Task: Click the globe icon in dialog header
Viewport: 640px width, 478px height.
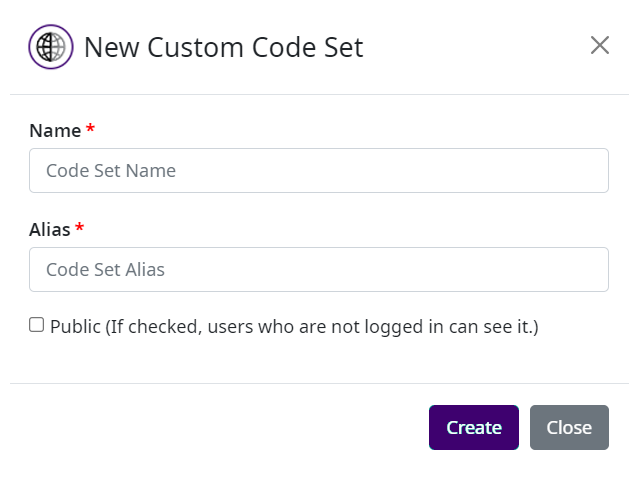Action: [51, 46]
